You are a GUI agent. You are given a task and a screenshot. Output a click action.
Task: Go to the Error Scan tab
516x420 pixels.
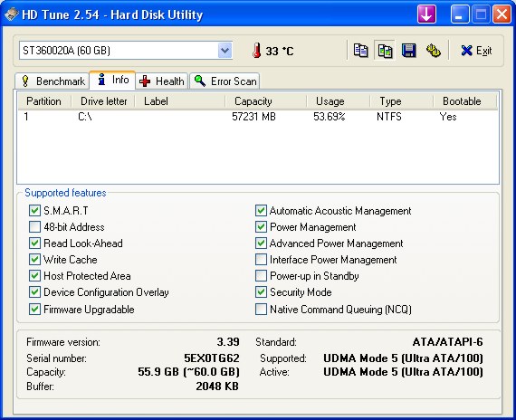click(x=225, y=81)
